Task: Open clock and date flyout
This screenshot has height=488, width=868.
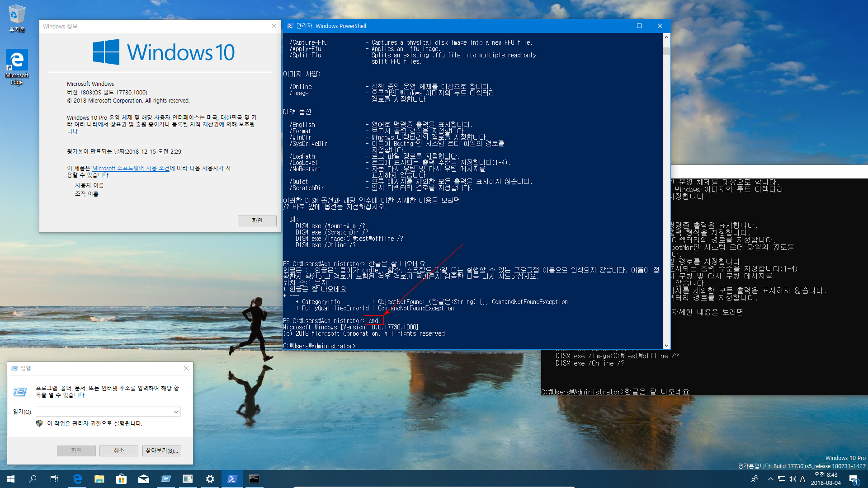Action: coord(826,479)
